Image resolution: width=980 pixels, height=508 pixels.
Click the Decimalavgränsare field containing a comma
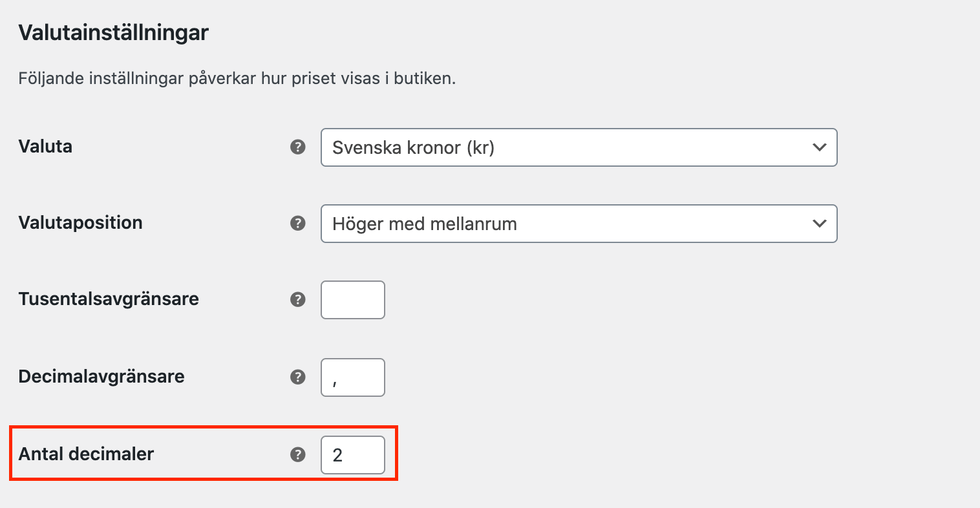point(353,377)
